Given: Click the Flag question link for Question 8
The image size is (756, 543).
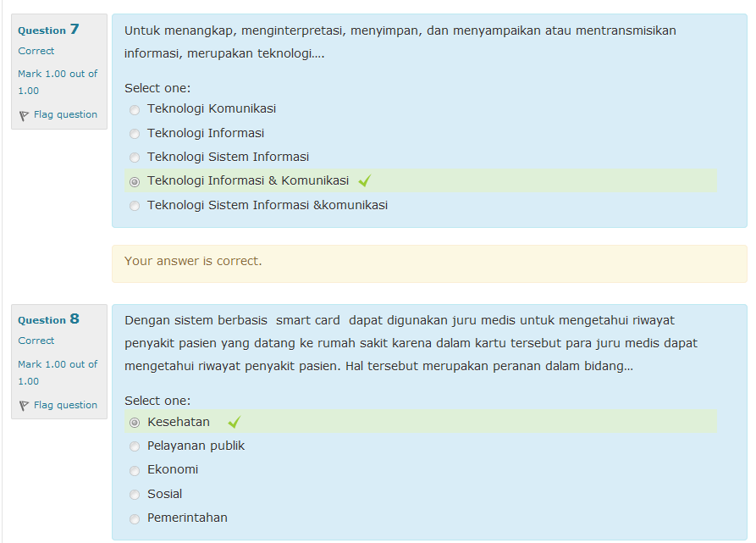Looking at the screenshot, I should click(65, 405).
